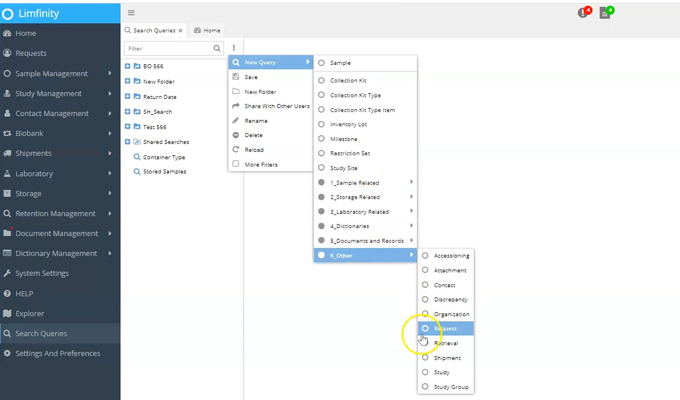Click the Shipments truck icon
680x400 pixels.
[7, 153]
